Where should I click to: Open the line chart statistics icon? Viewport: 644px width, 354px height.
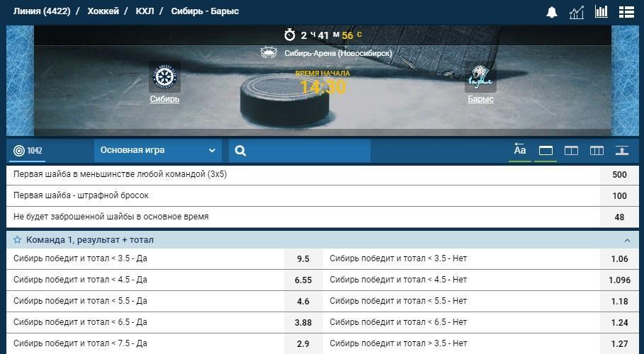pyautogui.click(x=576, y=12)
